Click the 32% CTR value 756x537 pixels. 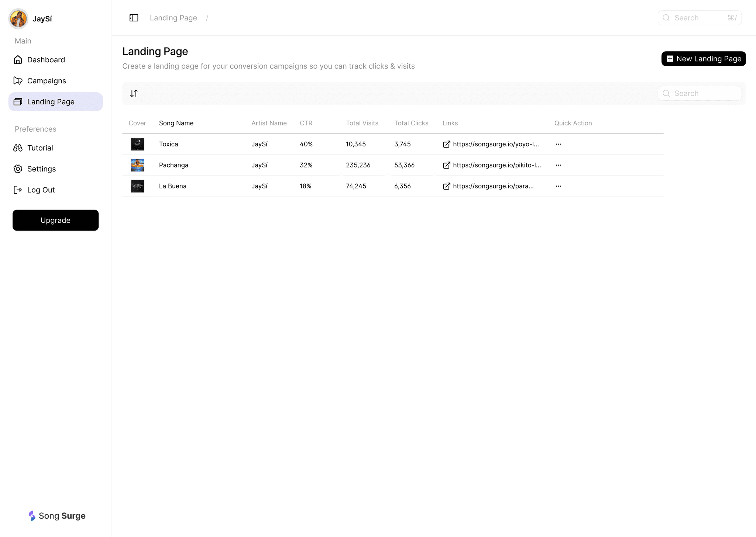tap(306, 165)
